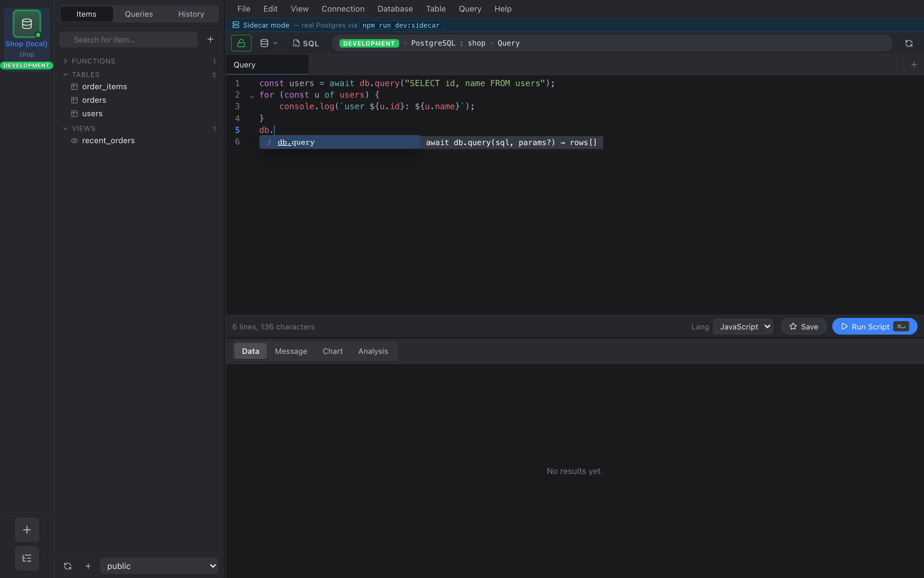
Task: Open the Table menu
Action: [x=436, y=9]
